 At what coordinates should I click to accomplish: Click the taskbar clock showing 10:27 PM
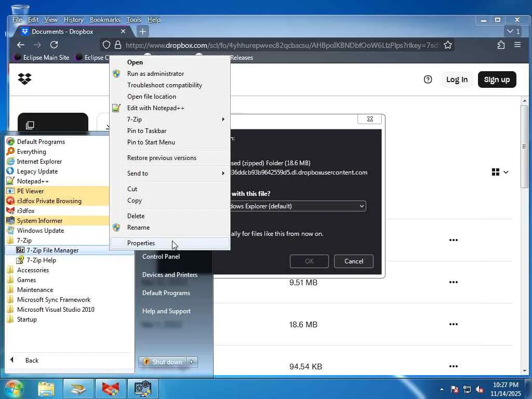coord(506,385)
